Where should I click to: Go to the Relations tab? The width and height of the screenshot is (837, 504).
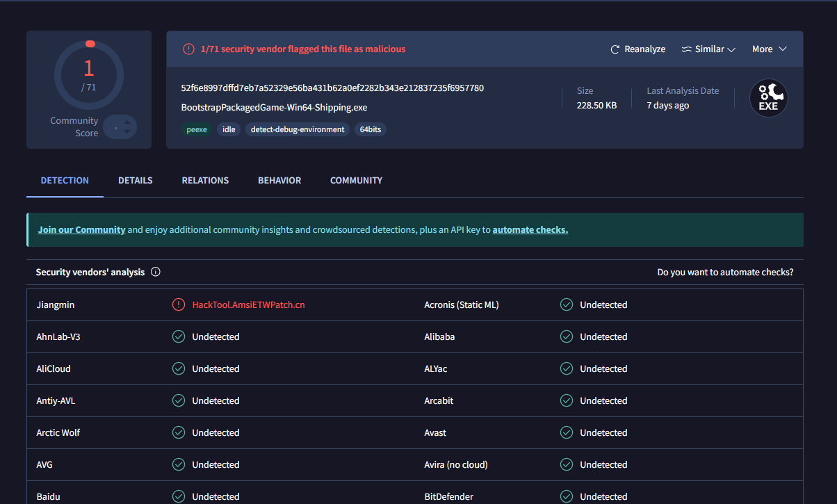[x=205, y=180]
